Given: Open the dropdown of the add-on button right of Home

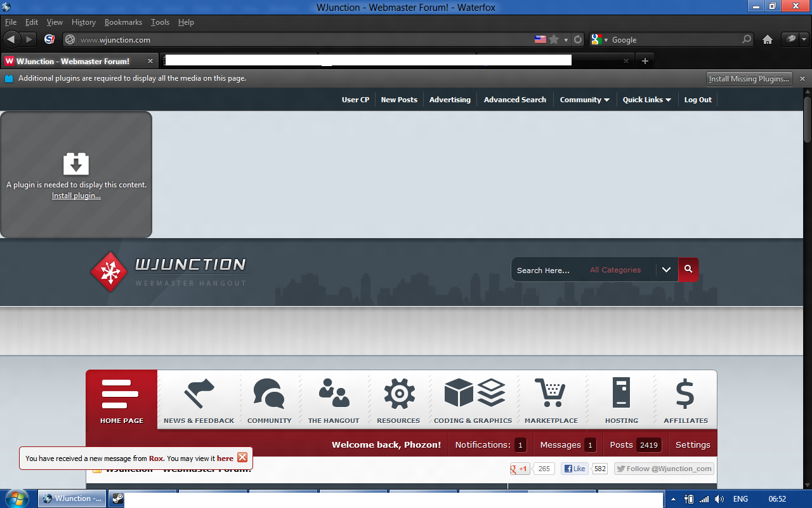Looking at the screenshot, I should (804, 39).
